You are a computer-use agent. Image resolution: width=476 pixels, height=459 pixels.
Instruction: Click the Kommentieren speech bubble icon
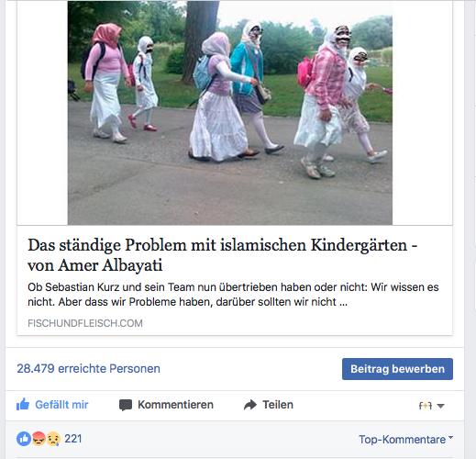[x=126, y=405]
